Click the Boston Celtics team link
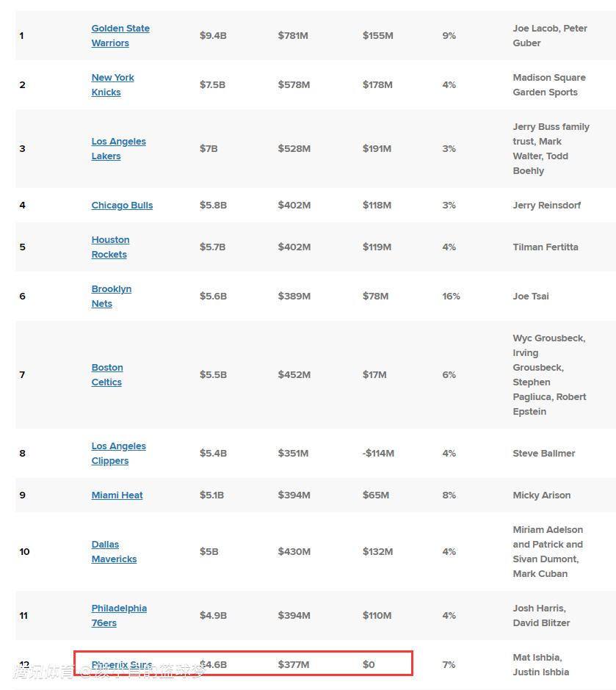The width and height of the screenshot is (616, 690). pyautogui.click(x=107, y=368)
